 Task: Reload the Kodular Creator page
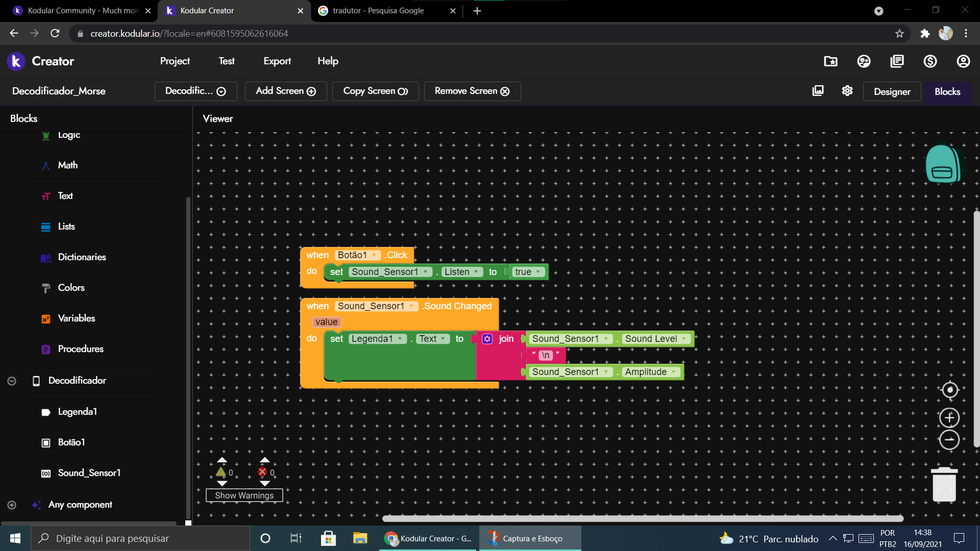coord(55,34)
